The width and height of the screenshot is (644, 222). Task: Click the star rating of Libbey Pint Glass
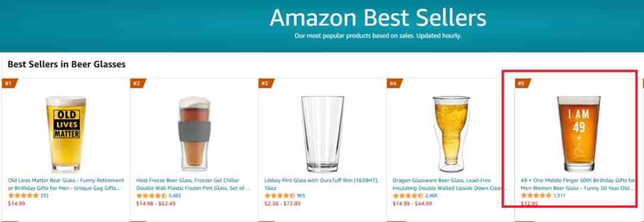[280, 196]
